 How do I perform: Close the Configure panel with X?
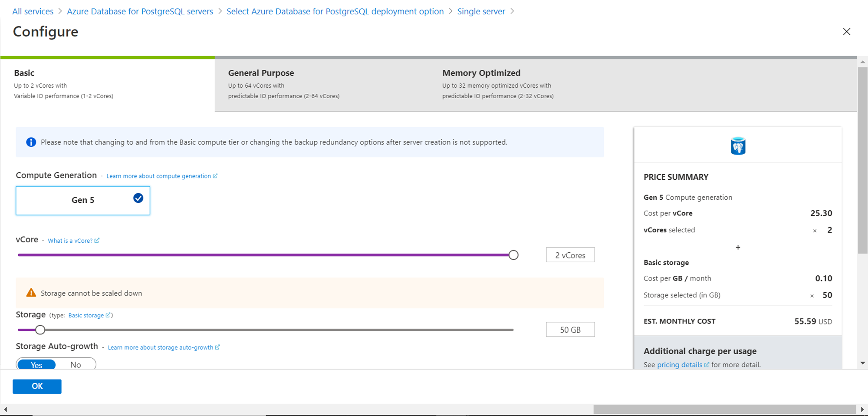[x=846, y=32]
